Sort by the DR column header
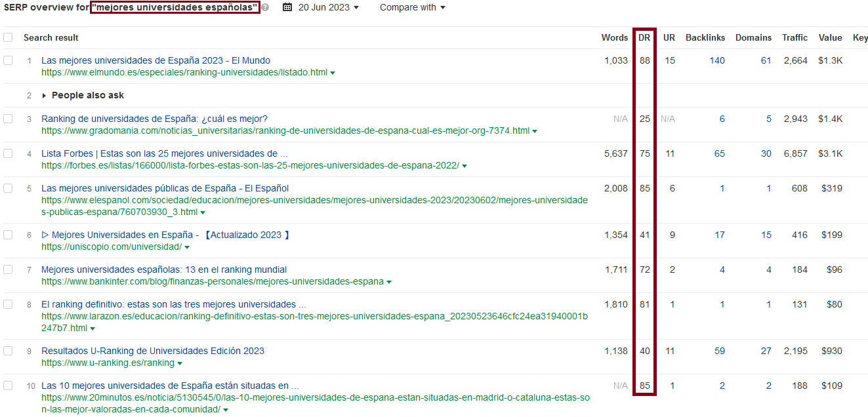 pos(644,37)
